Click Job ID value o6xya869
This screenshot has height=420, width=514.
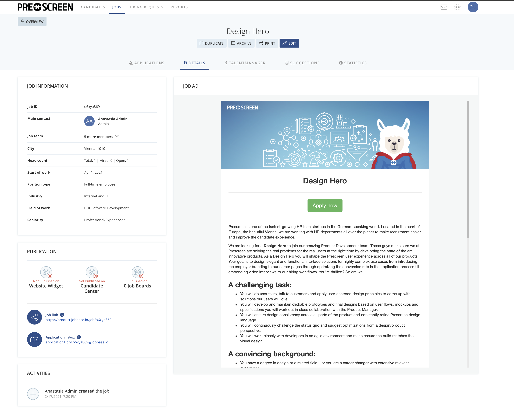pyautogui.click(x=92, y=107)
